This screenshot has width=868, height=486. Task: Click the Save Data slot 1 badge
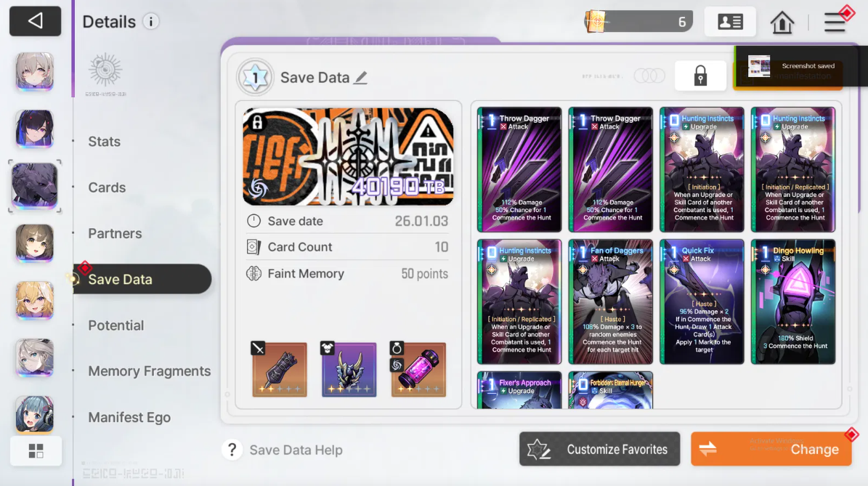click(255, 77)
